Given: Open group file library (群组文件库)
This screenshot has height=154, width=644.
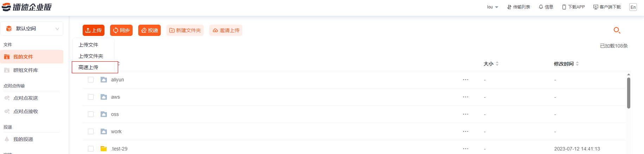Looking at the screenshot, I should click(25, 70).
